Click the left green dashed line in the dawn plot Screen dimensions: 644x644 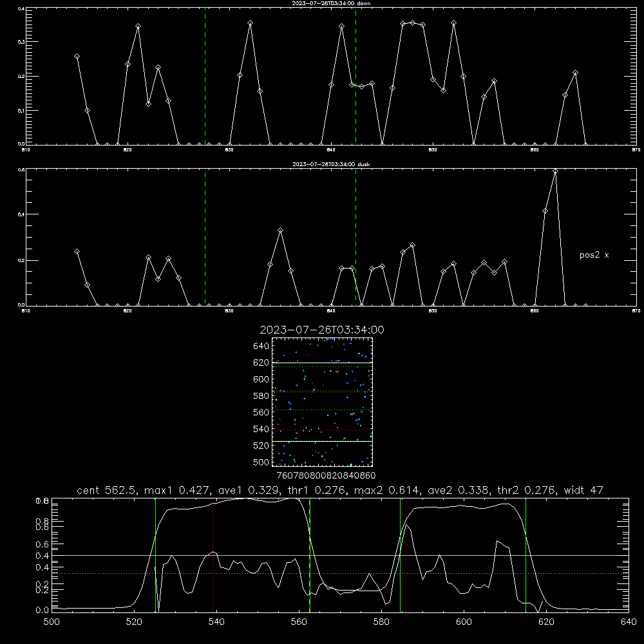(x=205, y=77)
